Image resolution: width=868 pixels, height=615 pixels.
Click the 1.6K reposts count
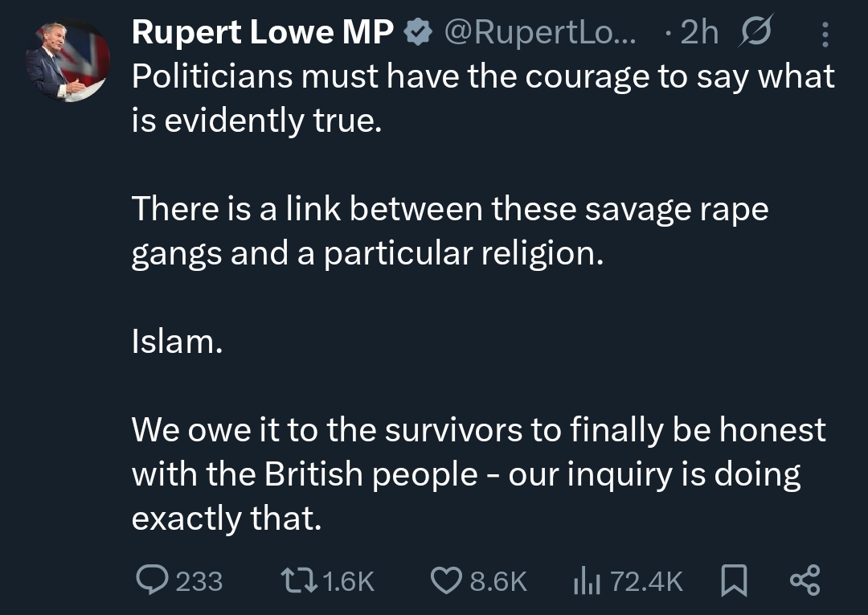[348, 580]
